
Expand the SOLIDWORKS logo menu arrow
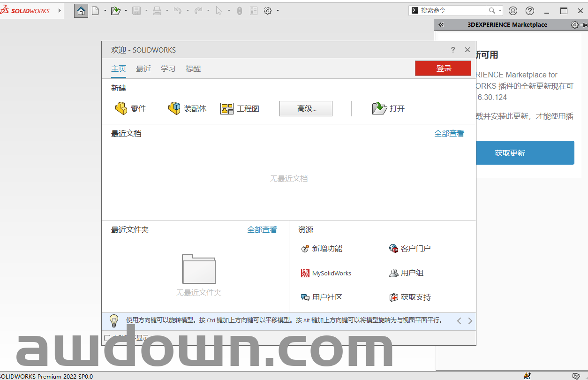pos(60,11)
